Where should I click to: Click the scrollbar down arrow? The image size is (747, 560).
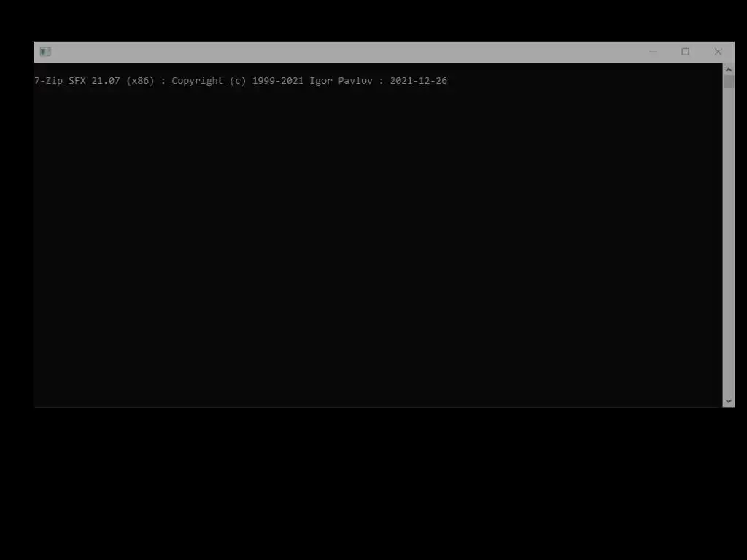coord(729,402)
